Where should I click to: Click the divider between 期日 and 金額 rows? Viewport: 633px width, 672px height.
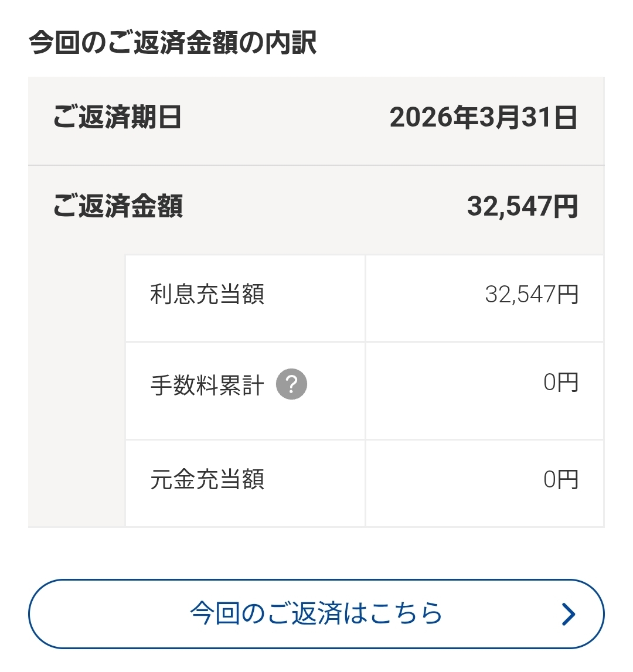coord(316,165)
